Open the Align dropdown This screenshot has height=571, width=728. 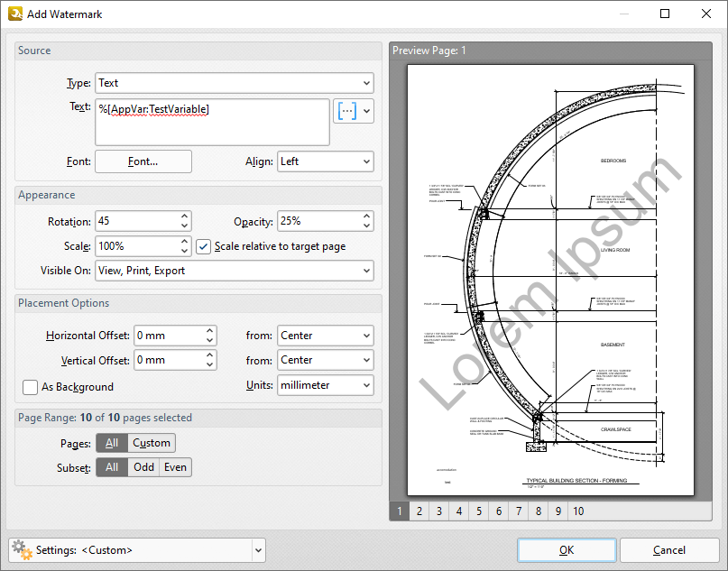pyautogui.click(x=326, y=161)
